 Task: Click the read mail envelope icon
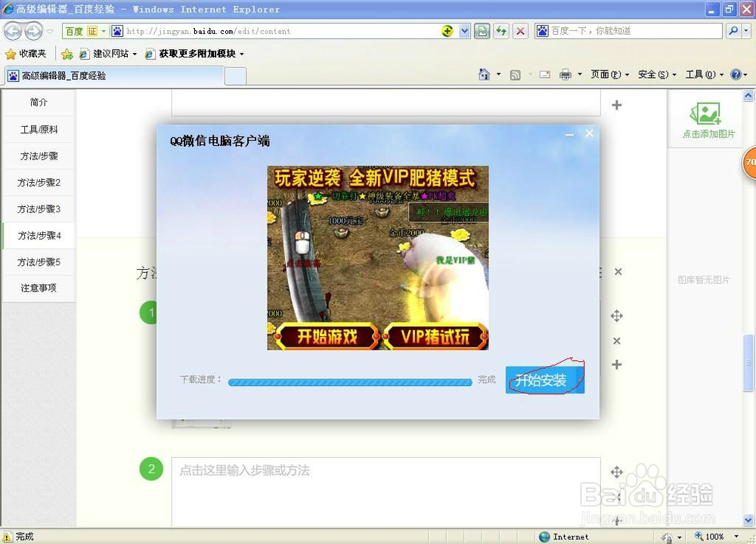click(x=544, y=75)
